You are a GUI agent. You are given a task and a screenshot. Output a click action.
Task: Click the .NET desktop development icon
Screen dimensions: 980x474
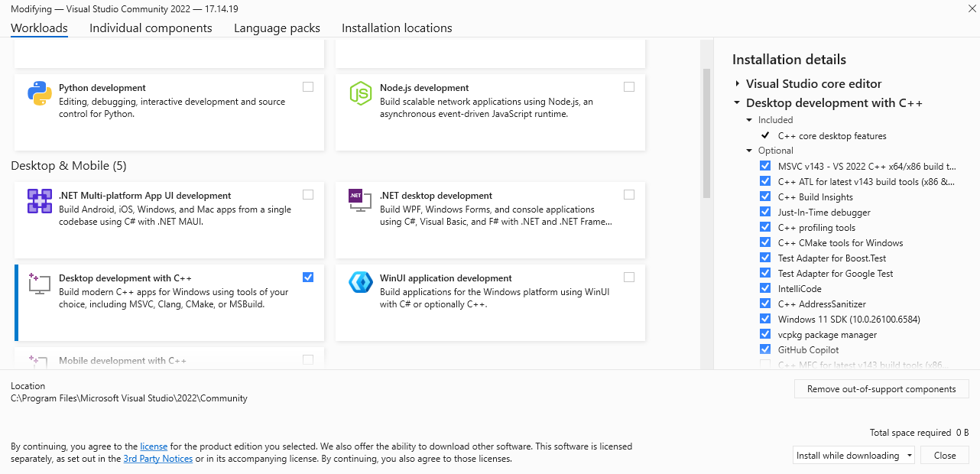[x=360, y=202]
